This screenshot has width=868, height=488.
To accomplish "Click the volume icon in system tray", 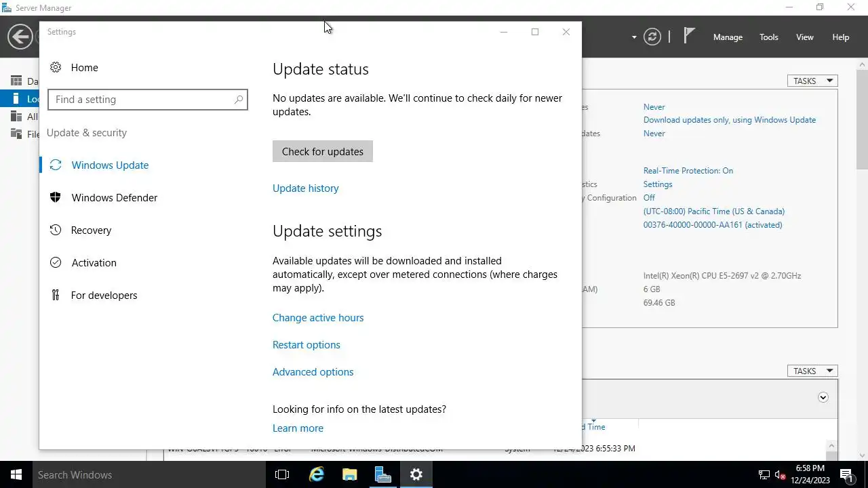I will [x=780, y=475].
